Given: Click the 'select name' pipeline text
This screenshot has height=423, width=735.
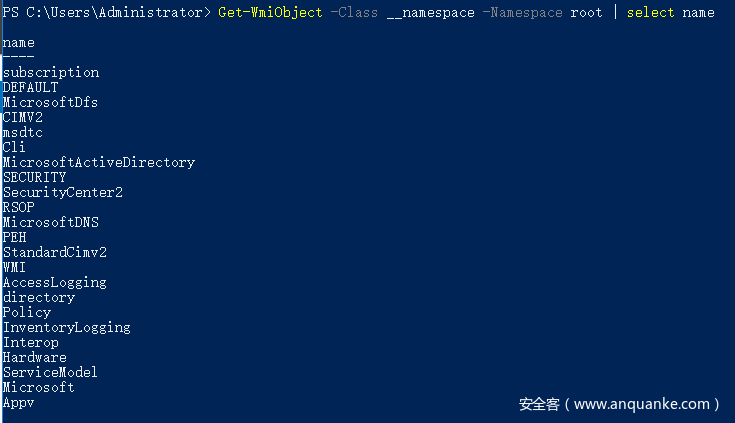Looking at the screenshot, I should (x=670, y=12).
